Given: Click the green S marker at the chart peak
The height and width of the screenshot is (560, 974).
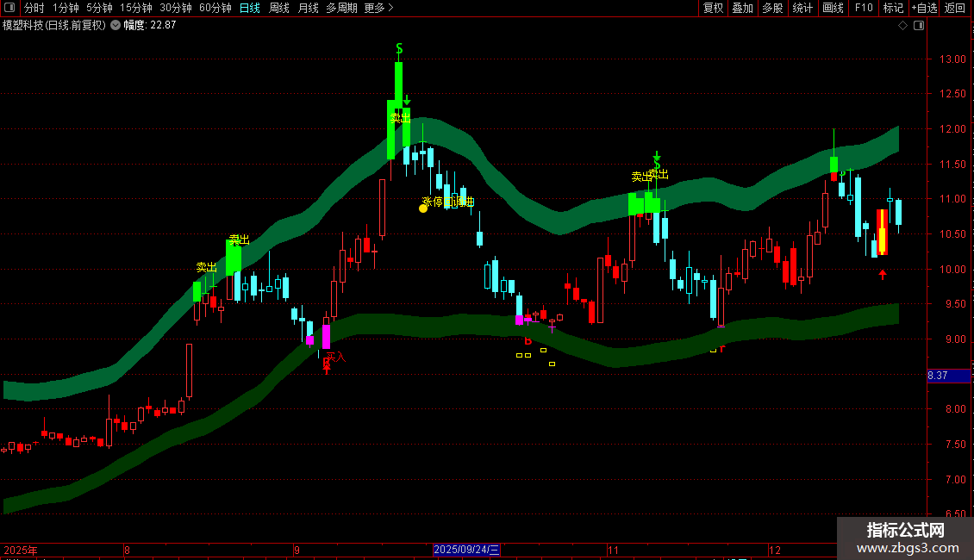Looking at the screenshot, I should pos(399,48).
